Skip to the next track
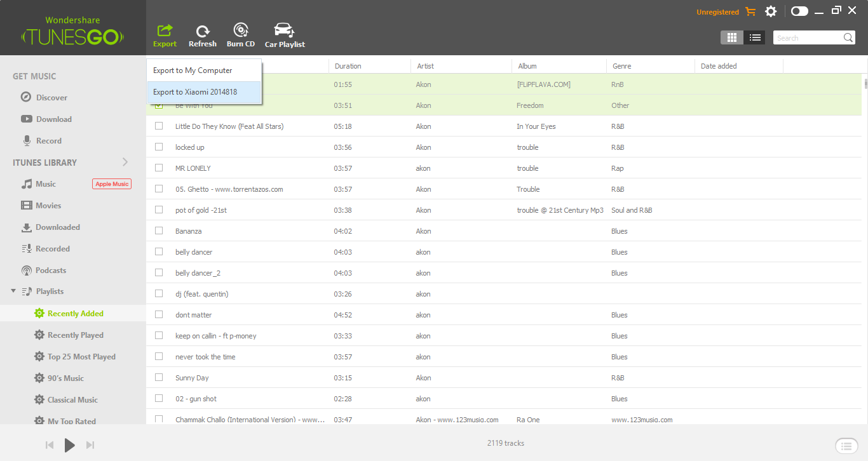Image resolution: width=868 pixels, height=461 pixels. pyautogui.click(x=90, y=445)
